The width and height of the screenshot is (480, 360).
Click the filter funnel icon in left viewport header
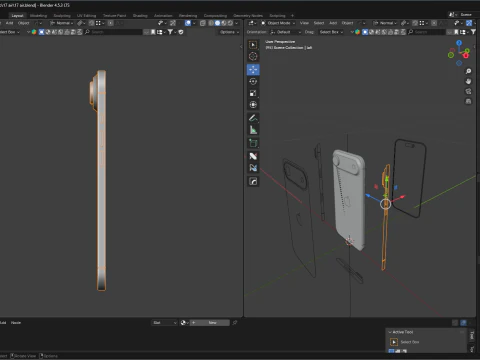[x=170, y=32]
